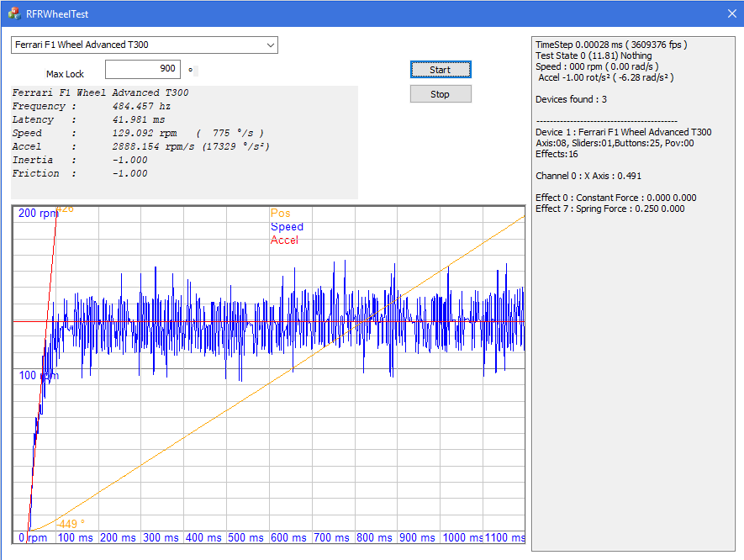This screenshot has height=560, width=744.
Task: Select the 1000 ms time axis marker
Action: tap(462, 537)
